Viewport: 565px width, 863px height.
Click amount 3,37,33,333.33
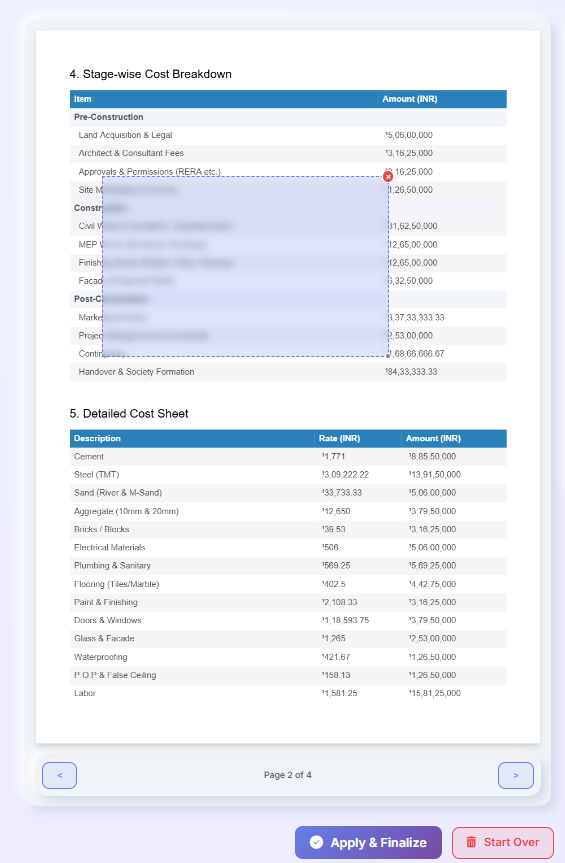click(x=415, y=318)
